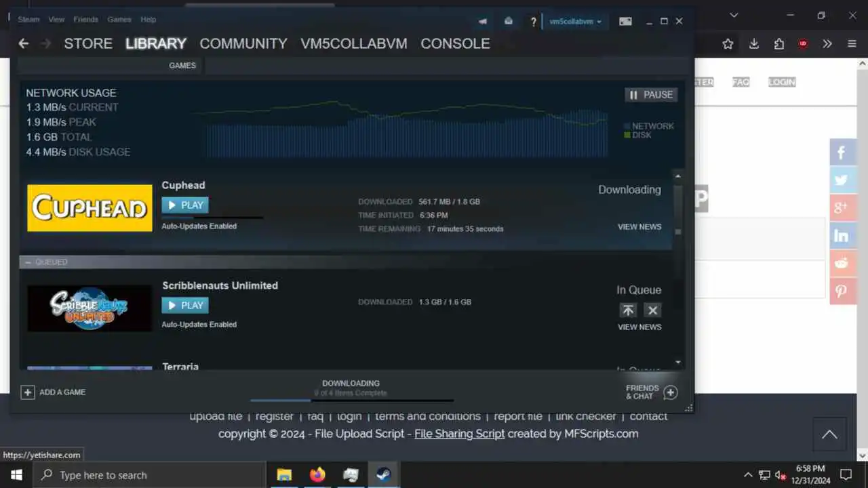View news for Scribblenauts Unlimited
Screen dimensions: 868x488
[x=639, y=327]
